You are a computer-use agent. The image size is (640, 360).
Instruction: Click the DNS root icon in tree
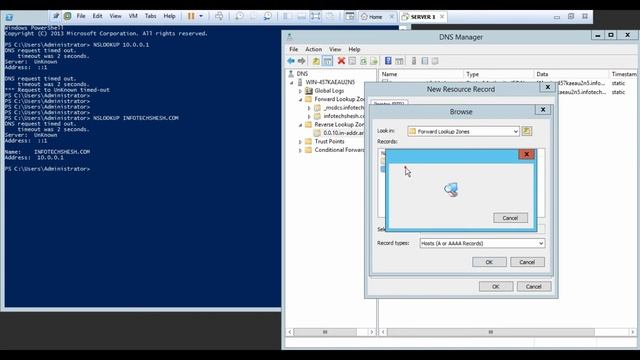click(x=291, y=73)
